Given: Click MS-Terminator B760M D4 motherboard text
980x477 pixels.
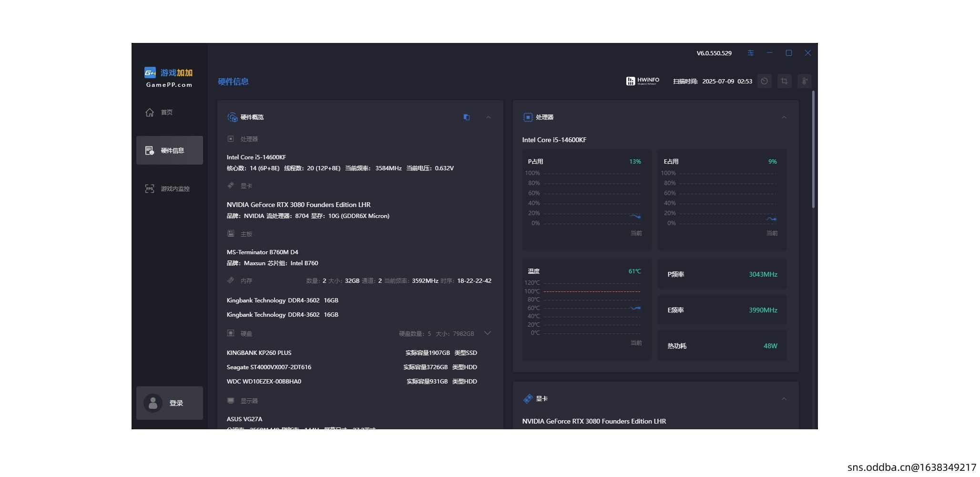Looking at the screenshot, I should 263,252.
